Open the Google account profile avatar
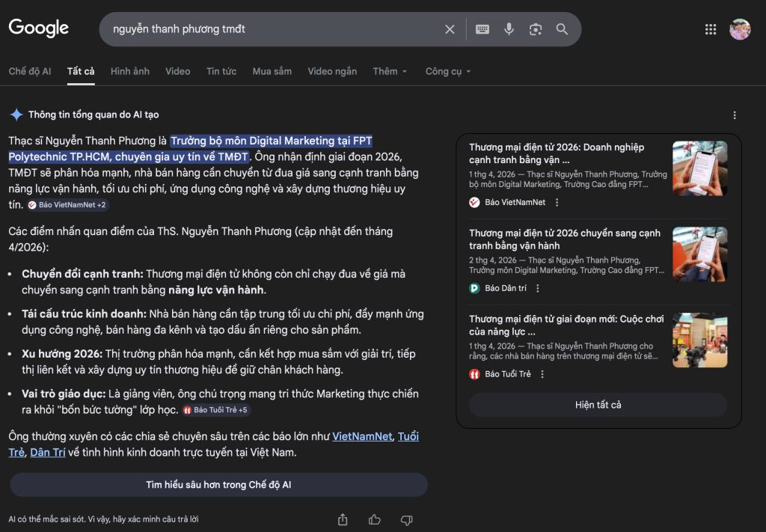The image size is (766, 532). coord(740,29)
